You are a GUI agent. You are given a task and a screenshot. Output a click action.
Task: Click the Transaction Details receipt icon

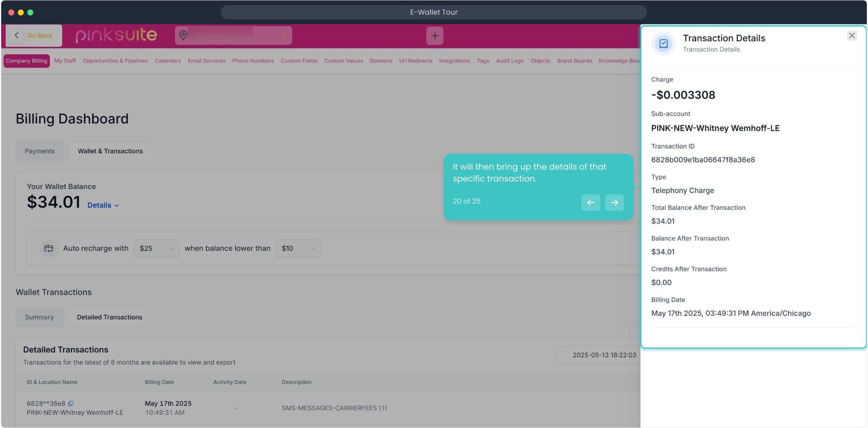tap(663, 44)
